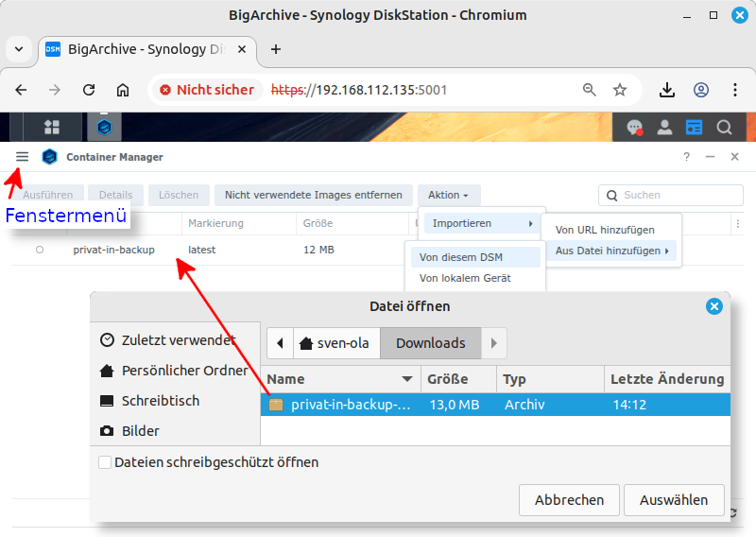This screenshot has height=537, width=756.
Task: Click the Abbrechen button
Action: click(x=569, y=499)
